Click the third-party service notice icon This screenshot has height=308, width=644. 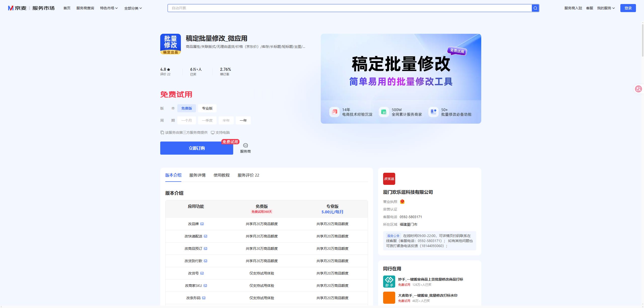162,133
